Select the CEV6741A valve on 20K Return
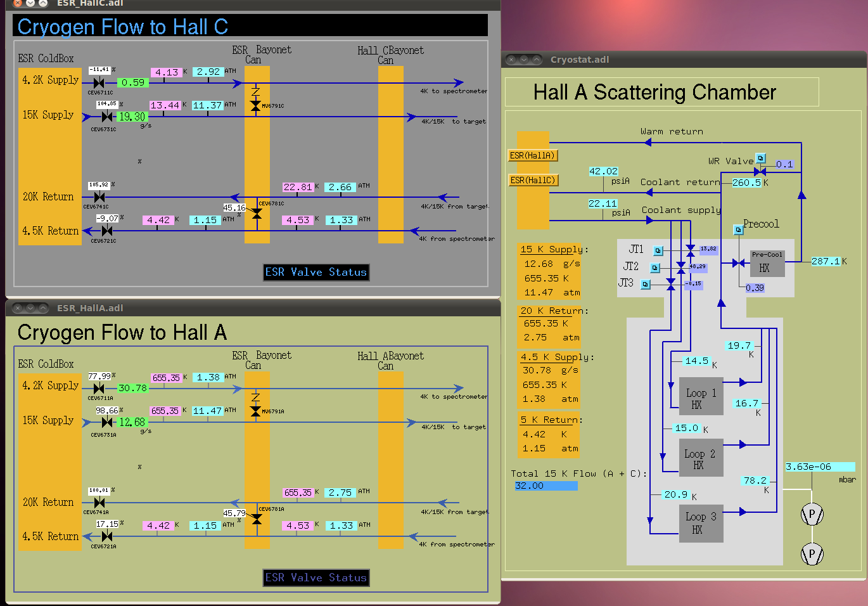This screenshot has height=606, width=868. pos(99,503)
